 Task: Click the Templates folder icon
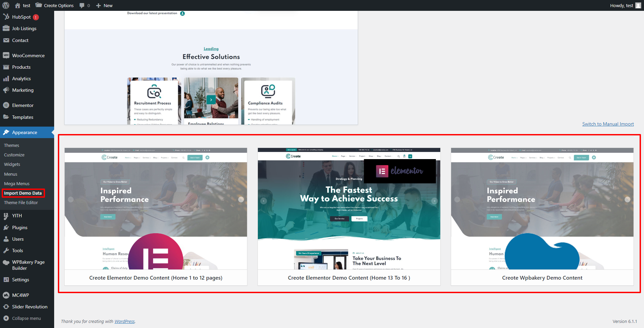[6, 117]
